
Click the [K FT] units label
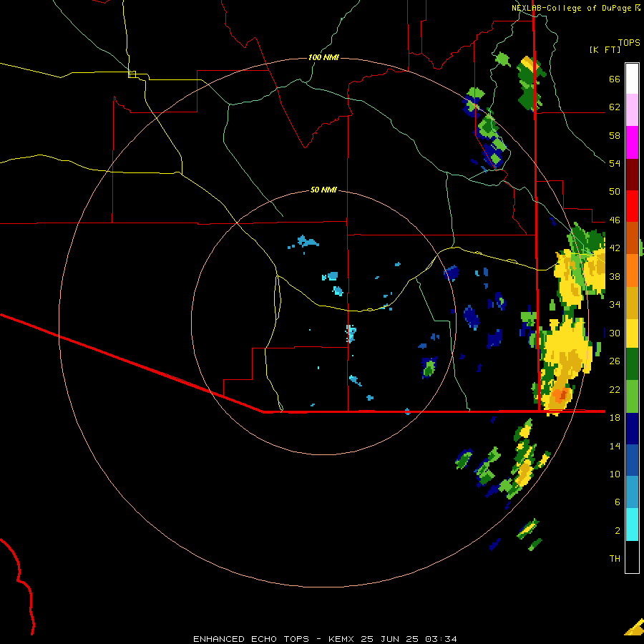point(605,49)
